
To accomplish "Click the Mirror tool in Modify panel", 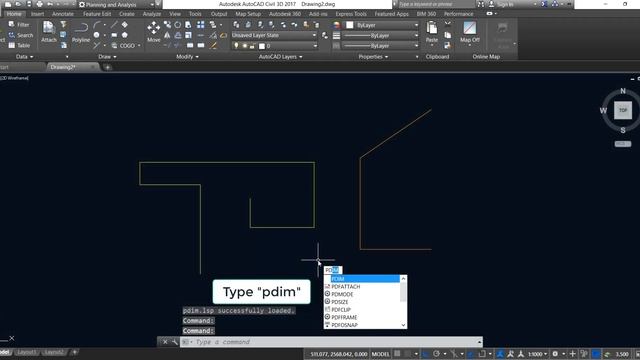I will (x=167, y=36).
